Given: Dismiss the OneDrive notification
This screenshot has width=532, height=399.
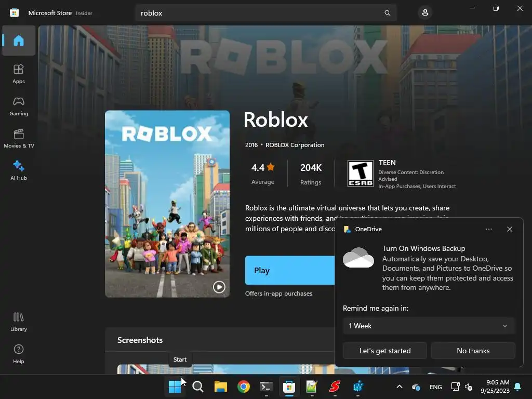Looking at the screenshot, I should coord(510,229).
